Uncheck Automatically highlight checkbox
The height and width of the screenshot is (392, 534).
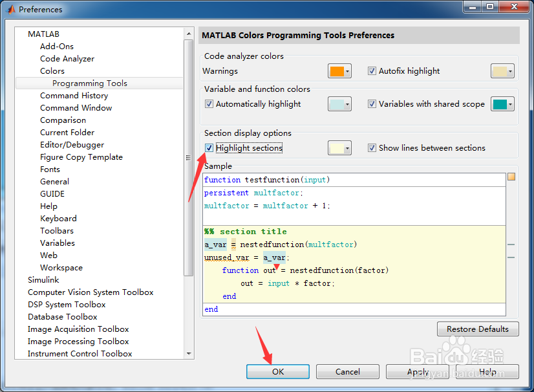pyautogui.click(x=209, y=104)
